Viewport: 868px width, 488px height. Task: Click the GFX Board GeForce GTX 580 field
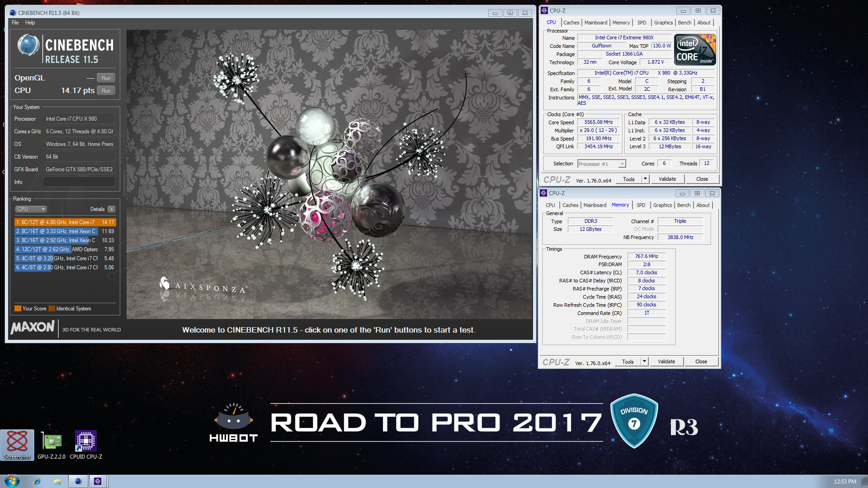tap(79, 169)
